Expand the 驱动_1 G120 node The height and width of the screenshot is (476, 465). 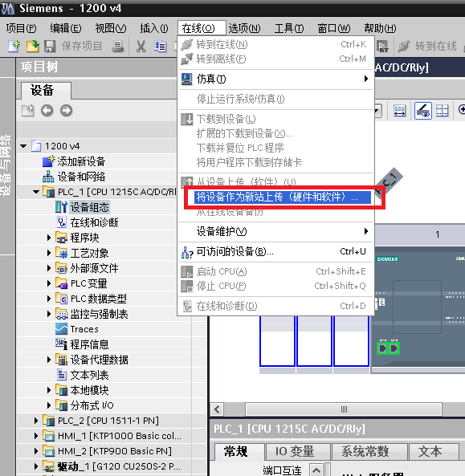[36, 466]
